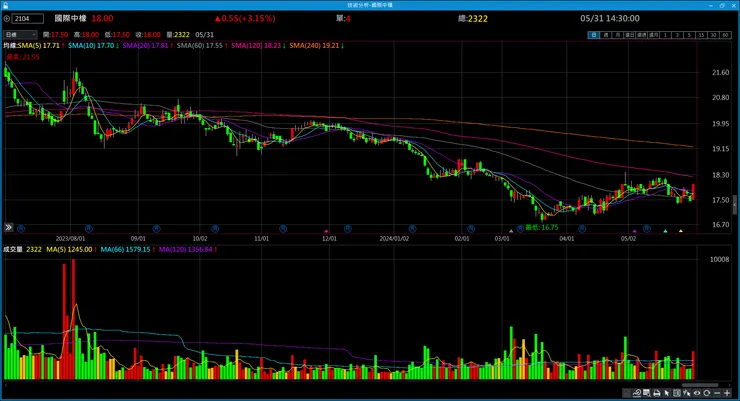Click the horizontal scrollbar thumb below volume chart
The image size is (740, 401).
(700, 385)
